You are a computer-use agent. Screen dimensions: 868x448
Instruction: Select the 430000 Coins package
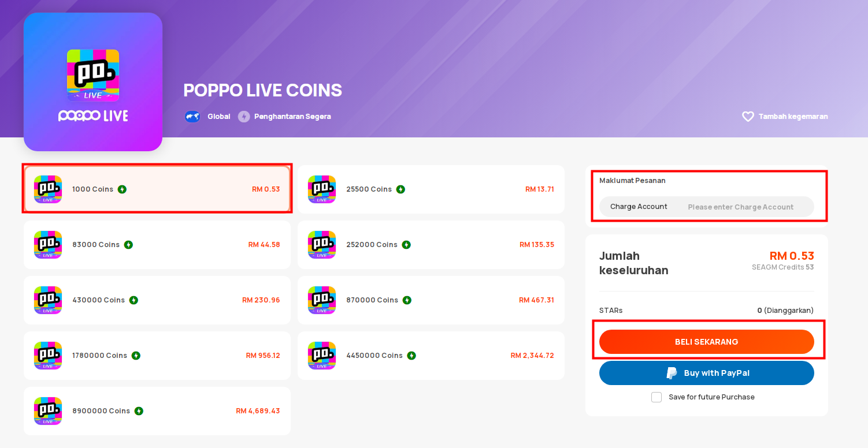pyautogui.click(x=157, y=300)
